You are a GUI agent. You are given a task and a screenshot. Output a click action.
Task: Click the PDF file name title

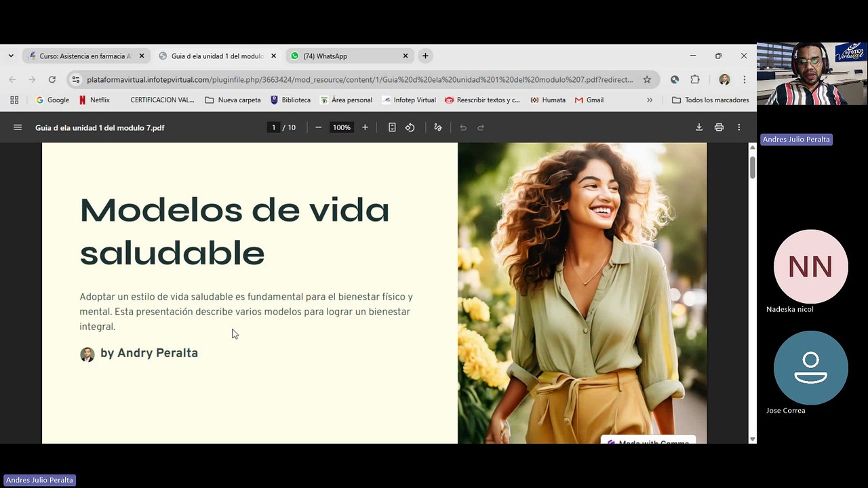click(100, 127)
